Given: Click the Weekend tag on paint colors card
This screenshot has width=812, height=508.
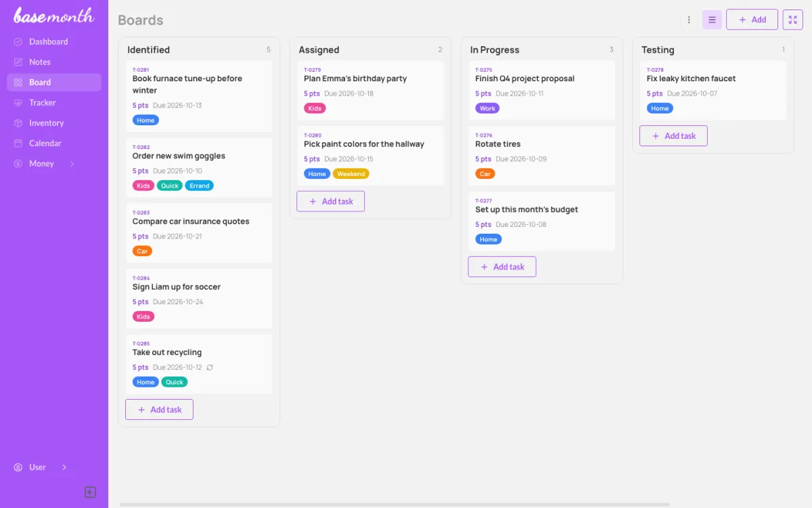Looking at the screenshot, I should tap(351, 174).
